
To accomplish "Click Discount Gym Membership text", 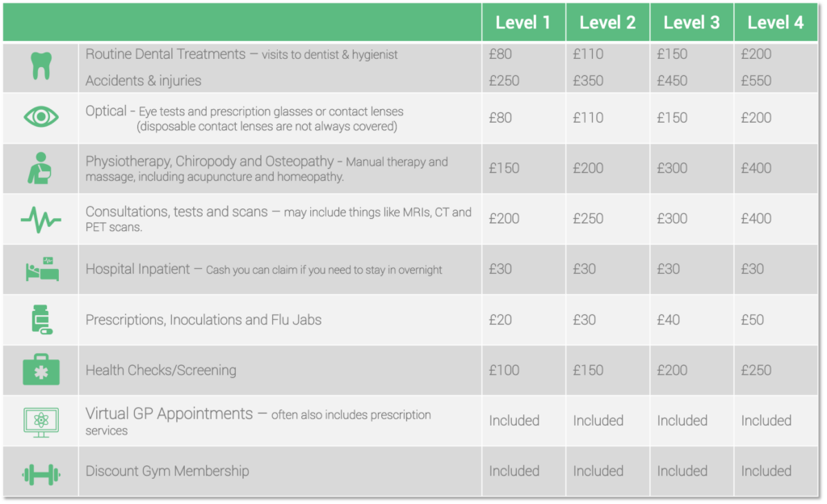I will [167, 471].
